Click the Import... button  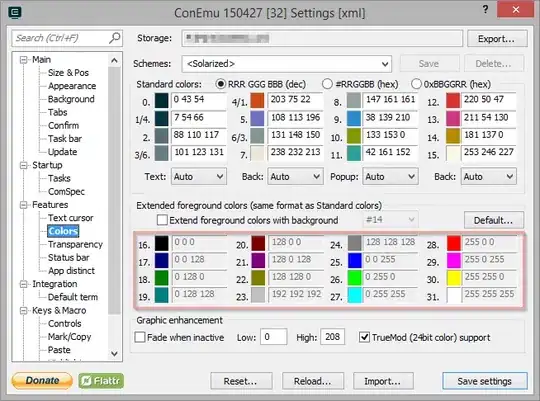[383, 381]
